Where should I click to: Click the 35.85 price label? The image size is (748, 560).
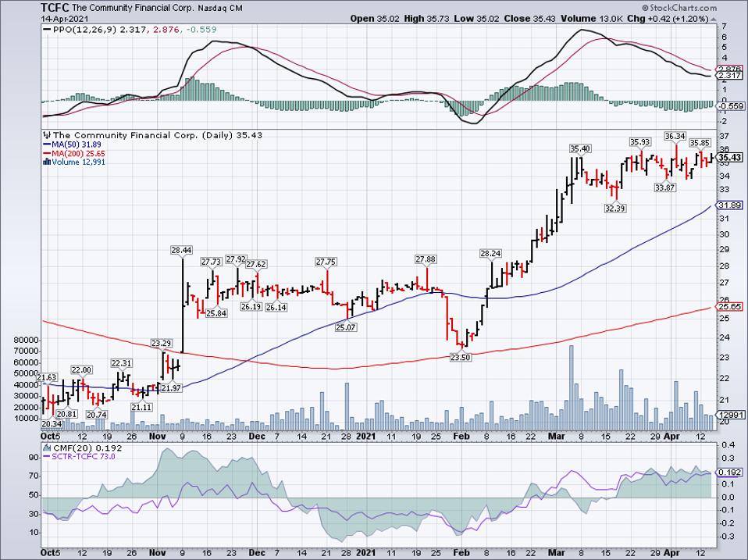click(700, 142)
